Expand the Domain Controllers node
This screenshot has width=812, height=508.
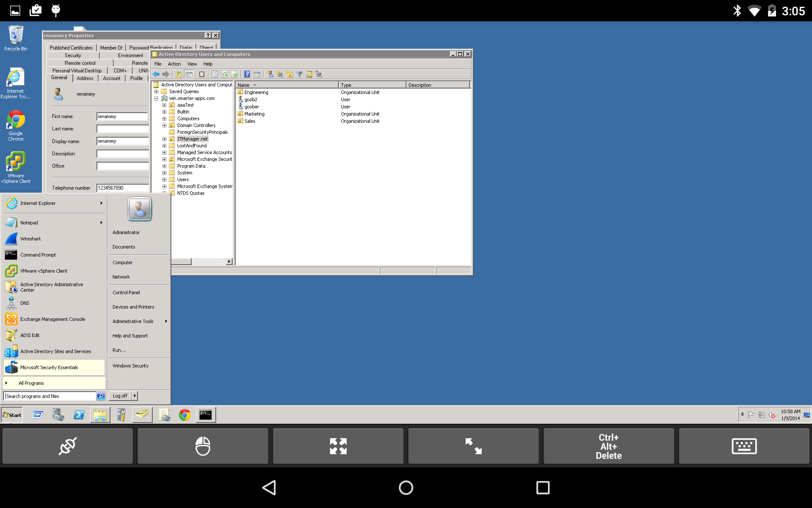click(164, 125)
